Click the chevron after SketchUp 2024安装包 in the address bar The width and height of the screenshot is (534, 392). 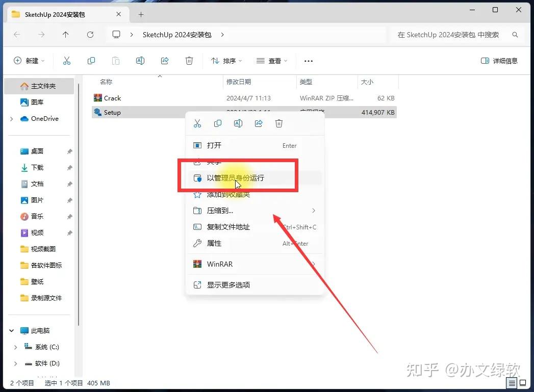pos(222,34)
